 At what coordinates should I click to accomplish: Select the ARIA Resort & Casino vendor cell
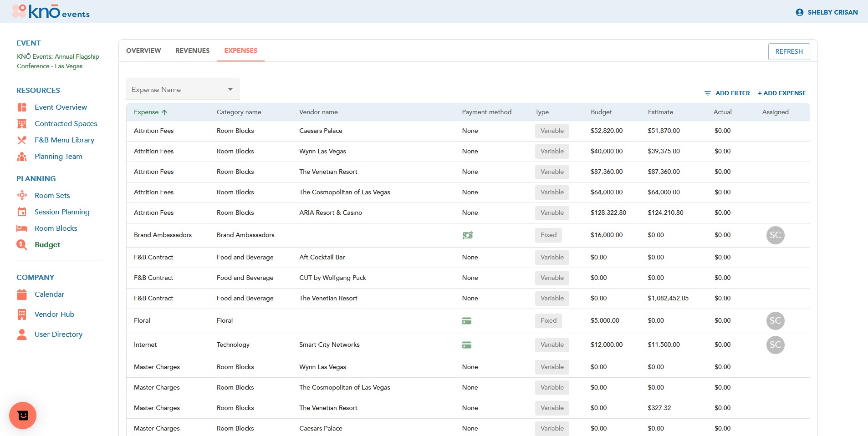(331, 213)
